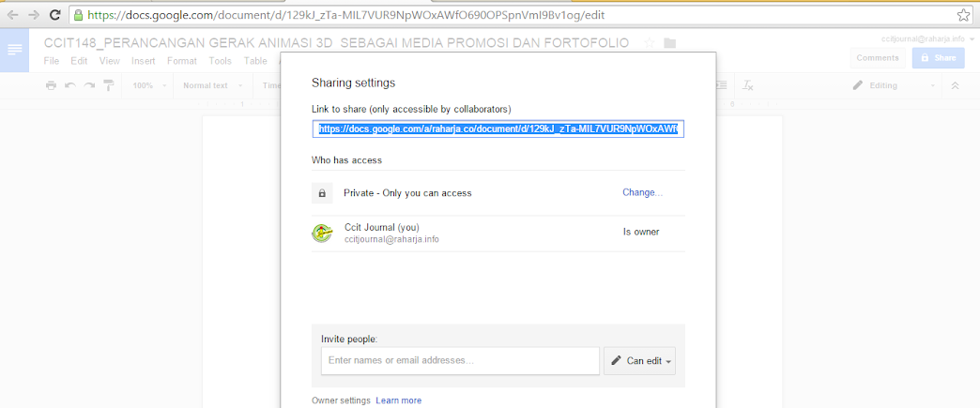Reload the page with refresh icon
This screenshot has width=980, height=408.
[55, 14]
